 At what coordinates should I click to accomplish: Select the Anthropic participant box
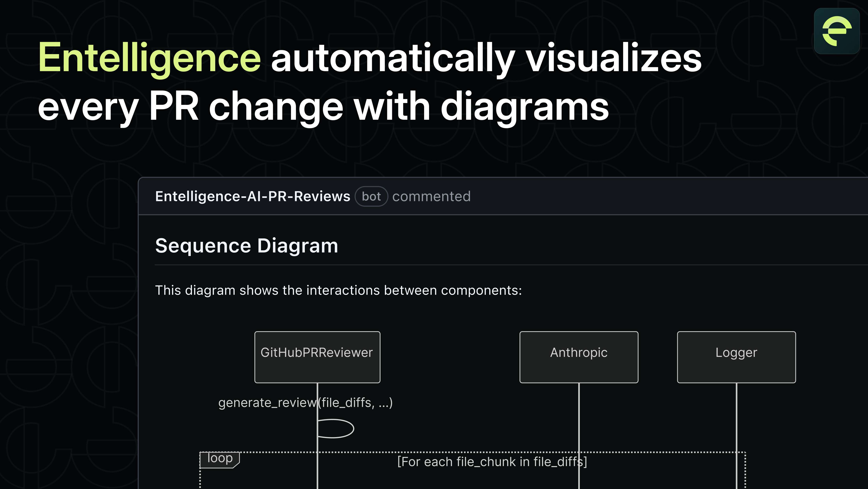pyautogui.click(x=579, y=357)
